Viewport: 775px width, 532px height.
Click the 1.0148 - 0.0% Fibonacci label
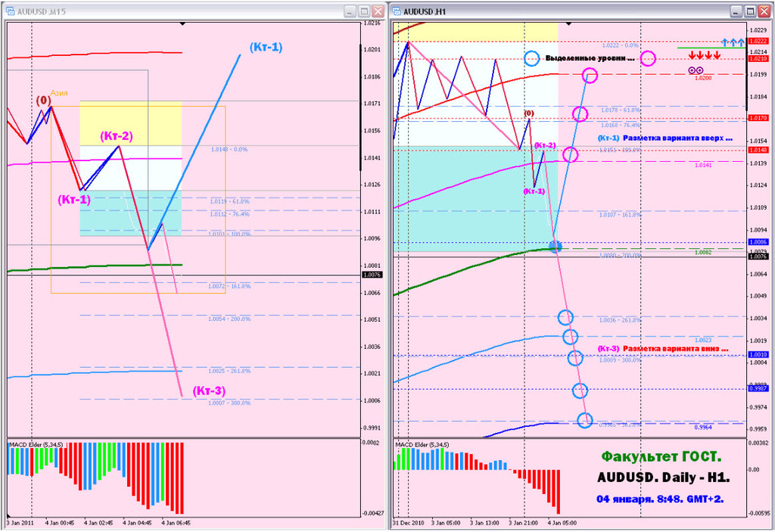[229, 149]
